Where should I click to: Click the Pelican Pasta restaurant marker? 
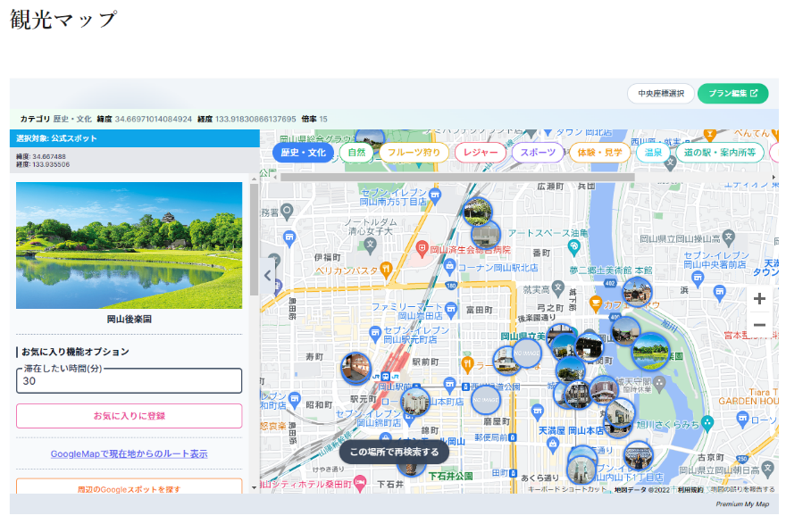(386, 269)
